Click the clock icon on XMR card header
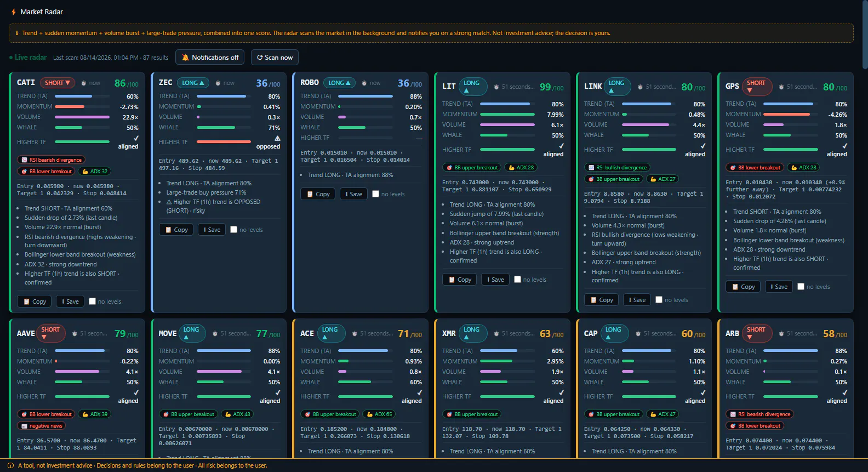 [x=496, y=334]
